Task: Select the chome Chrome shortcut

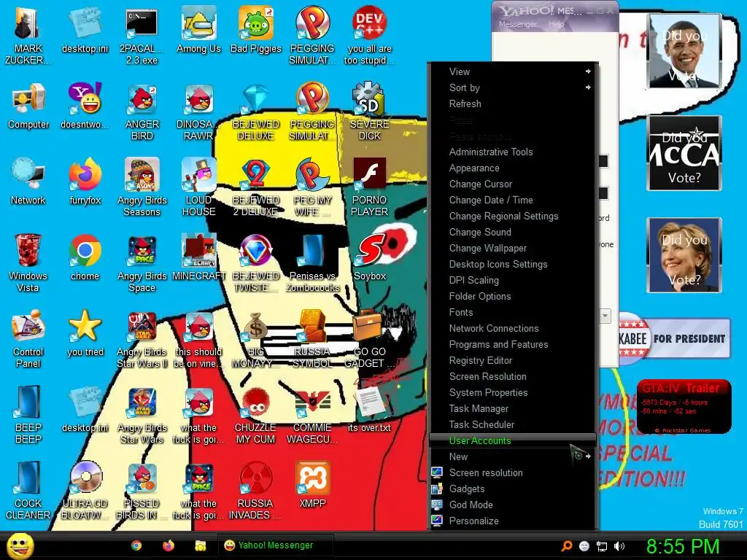Action: pos(85,257)
